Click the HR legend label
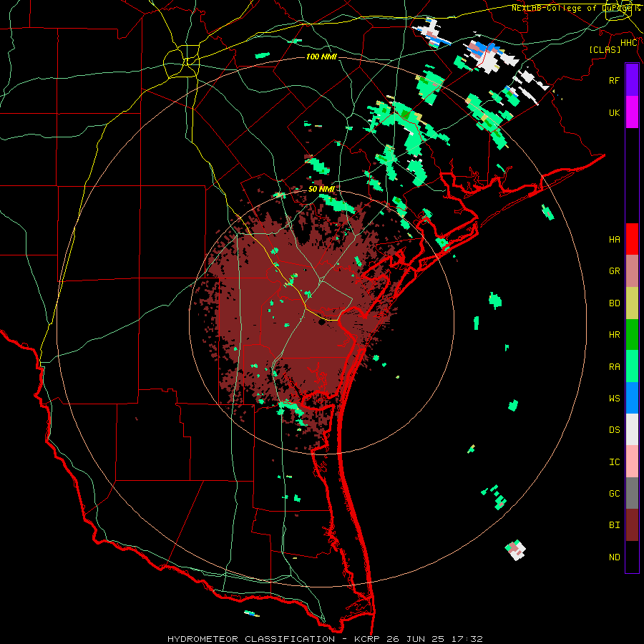Image resolution: width=644 pixels, height=644 pixels. point(615,335)
